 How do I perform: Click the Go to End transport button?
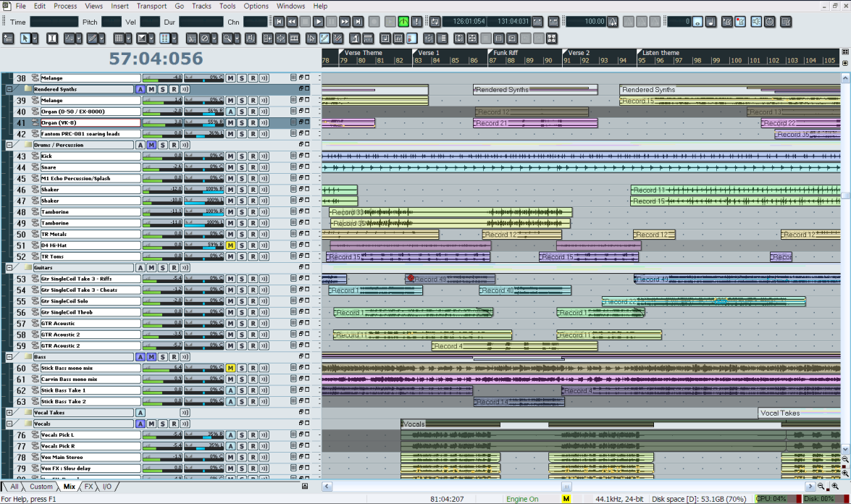[x=359, y=22]
